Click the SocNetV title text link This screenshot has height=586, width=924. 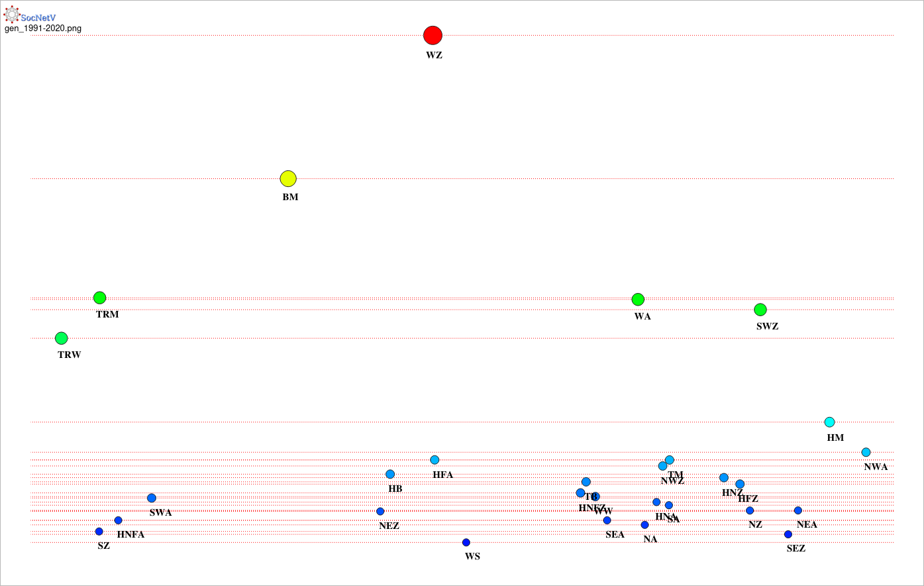pyautogui.click(x=42, y=18)
